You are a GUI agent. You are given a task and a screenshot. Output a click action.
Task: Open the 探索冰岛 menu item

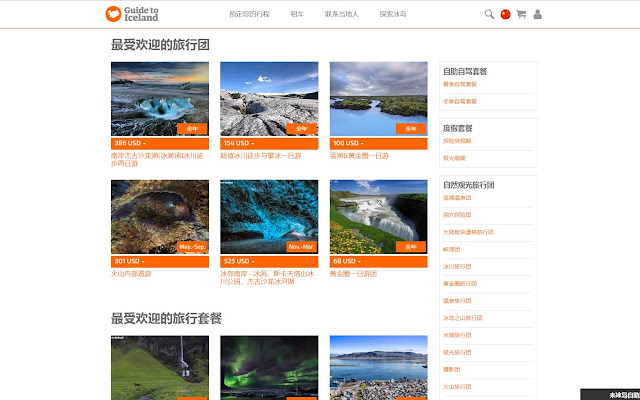393,14
